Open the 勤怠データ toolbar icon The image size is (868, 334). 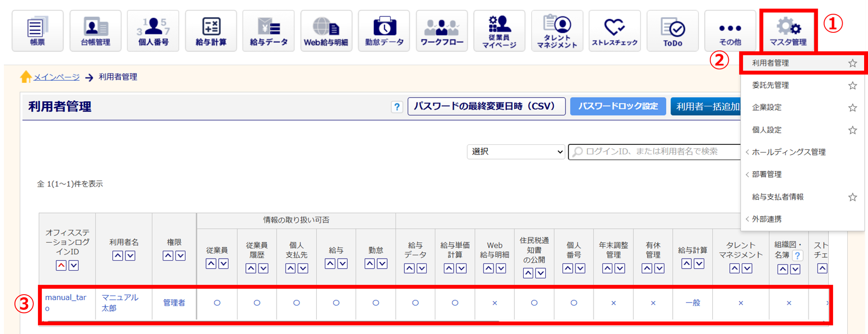tap(384, 31)
